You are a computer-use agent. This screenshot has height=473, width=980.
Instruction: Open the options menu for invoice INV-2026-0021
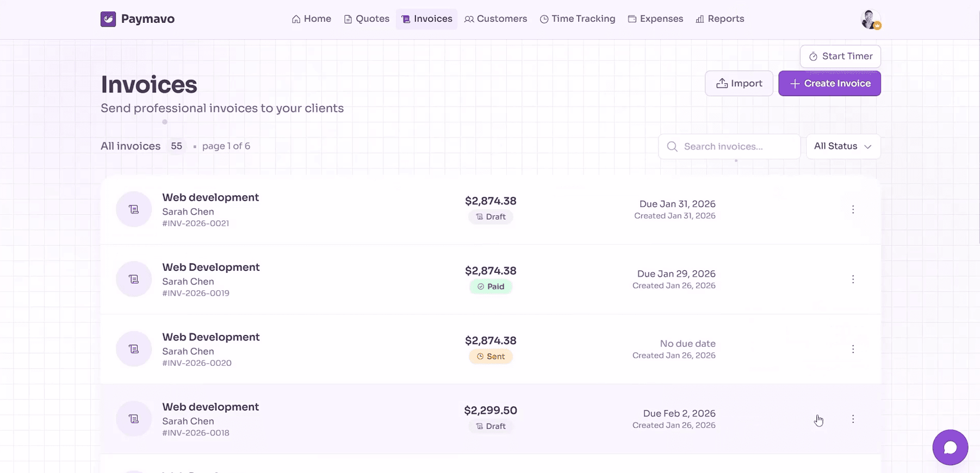[x=853, y=210]
